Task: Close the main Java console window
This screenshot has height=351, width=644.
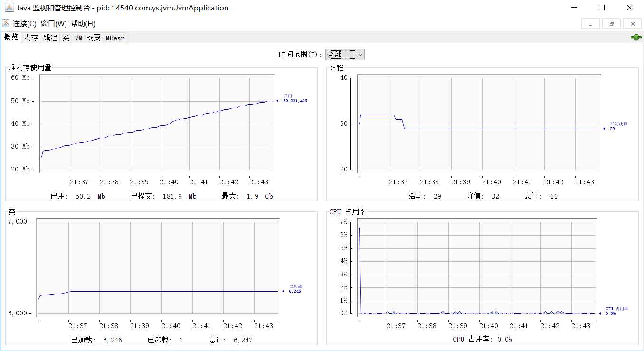Action: 630,8
